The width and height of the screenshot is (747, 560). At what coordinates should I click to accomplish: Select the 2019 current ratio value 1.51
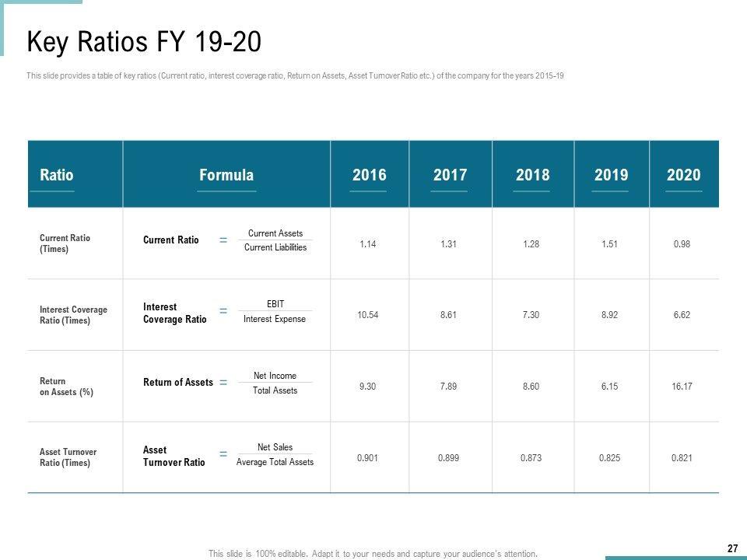coord(610,243)
